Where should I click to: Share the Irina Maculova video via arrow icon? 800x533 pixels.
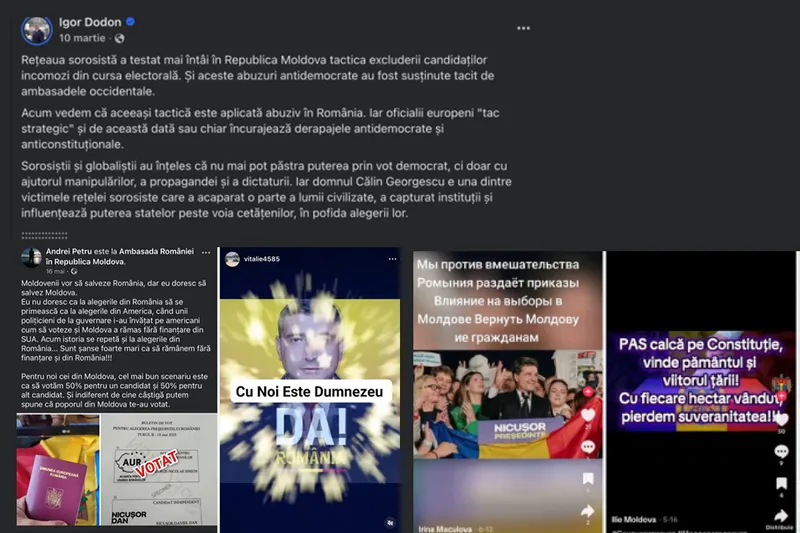pos(588,511)
